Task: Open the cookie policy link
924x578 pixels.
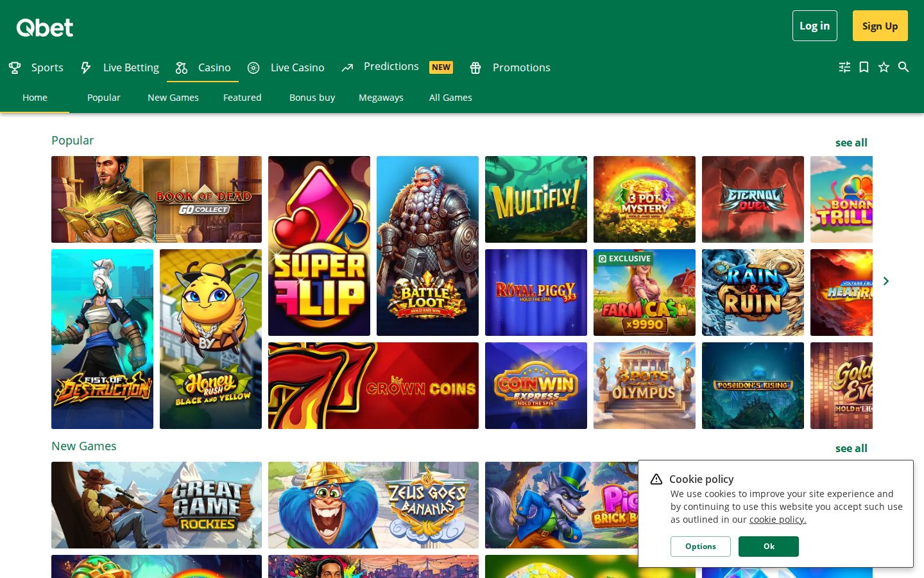Action: tap(778, 520)
